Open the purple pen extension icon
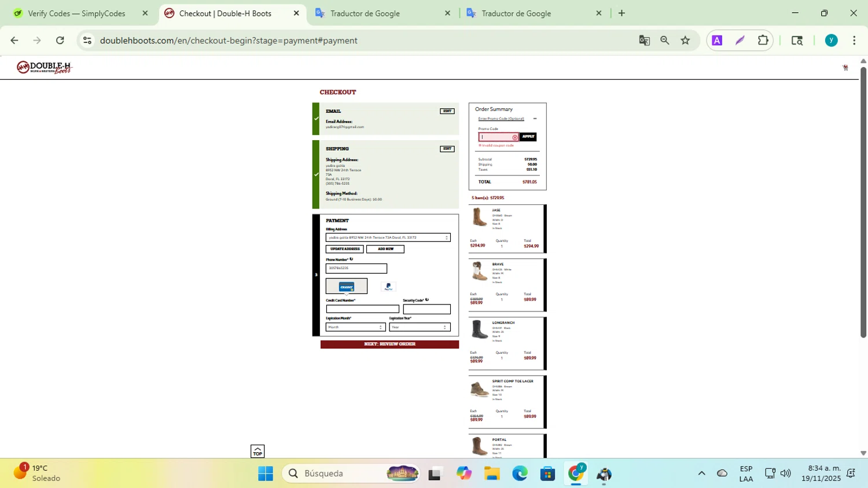The width and height of the screenshot is (868, 488). pyautogui.click(x=740, y=41)
